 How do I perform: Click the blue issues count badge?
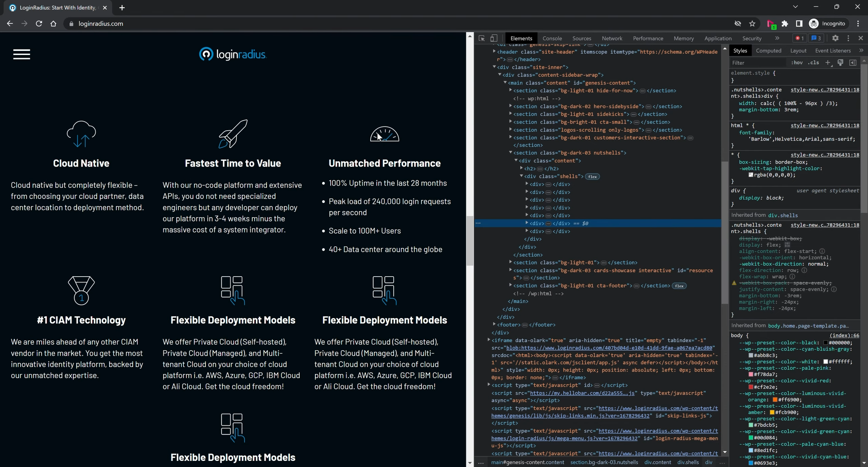point(816,38)
